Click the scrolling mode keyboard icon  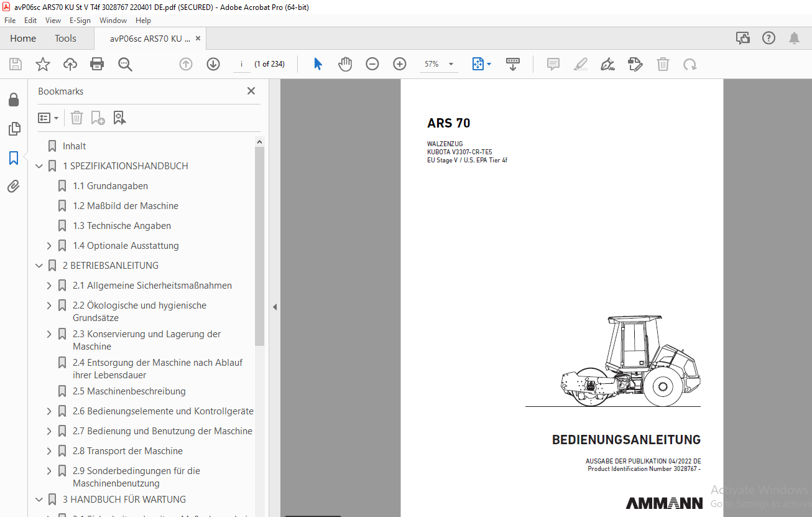point(513,64)
